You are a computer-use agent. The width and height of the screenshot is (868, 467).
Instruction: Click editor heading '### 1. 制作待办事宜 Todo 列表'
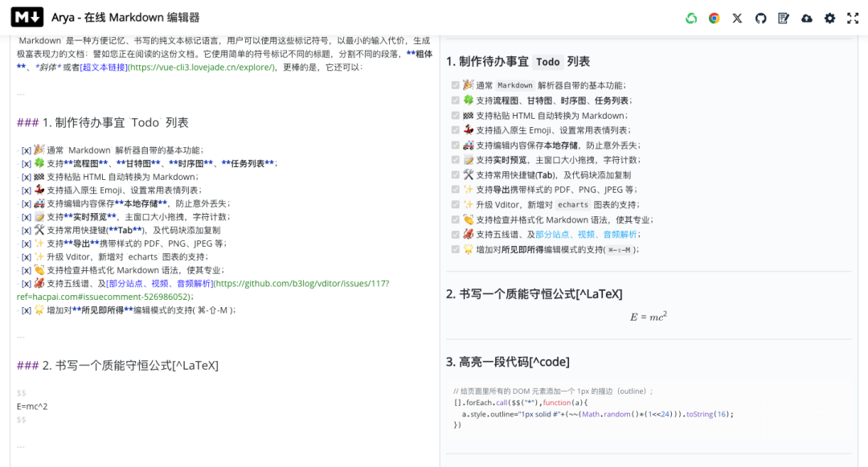coord(103,122)
